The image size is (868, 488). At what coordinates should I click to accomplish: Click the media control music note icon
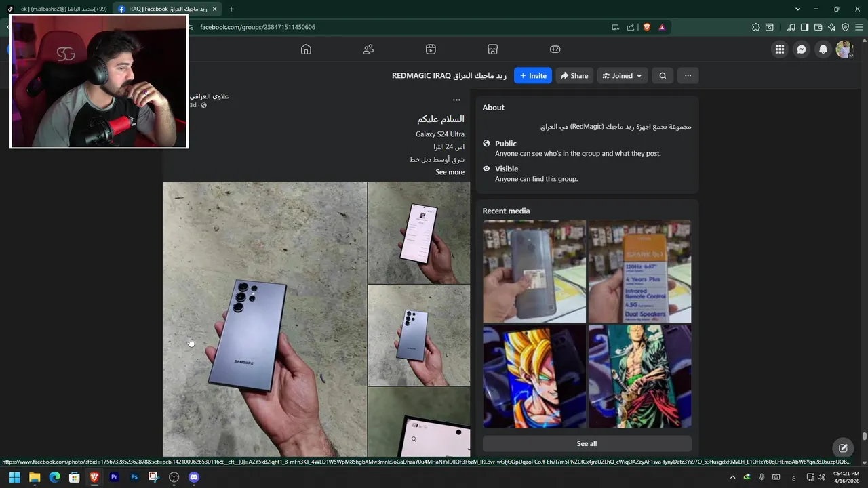(x=791, y=27)
